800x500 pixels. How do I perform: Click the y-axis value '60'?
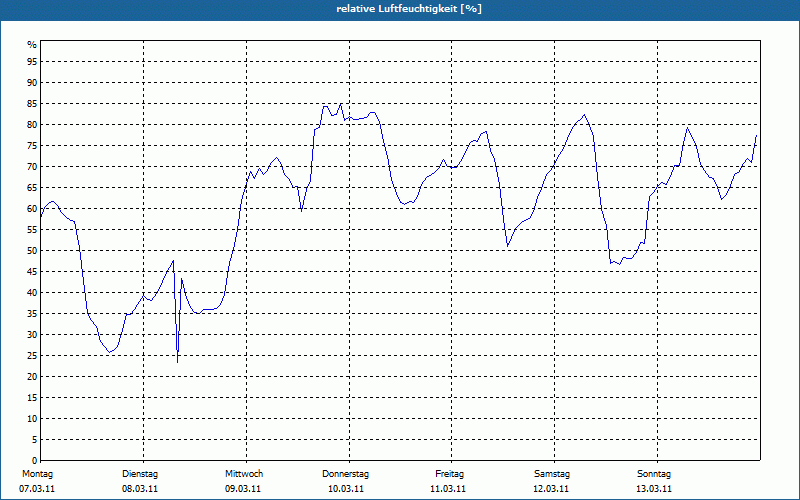click(x=32, y=209)
